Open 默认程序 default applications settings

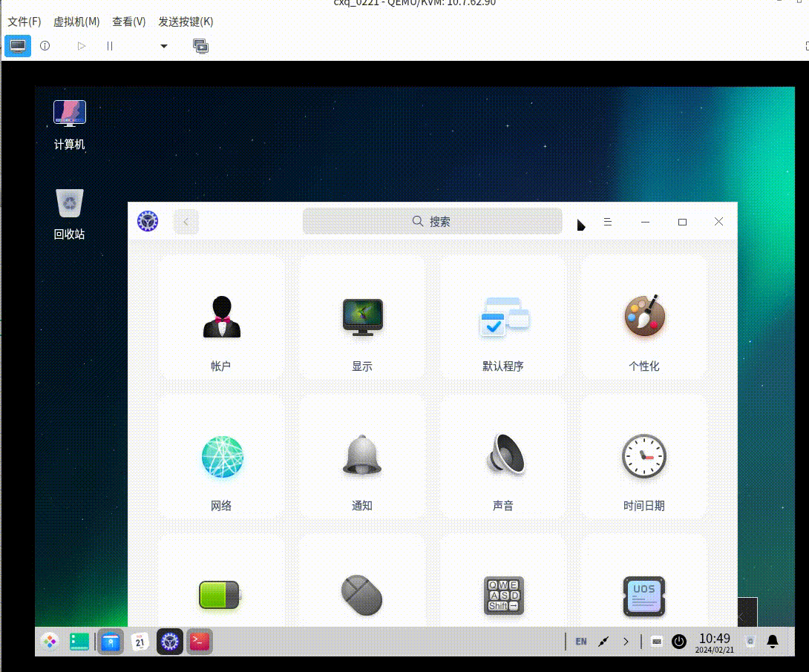[x=503, y=317]
